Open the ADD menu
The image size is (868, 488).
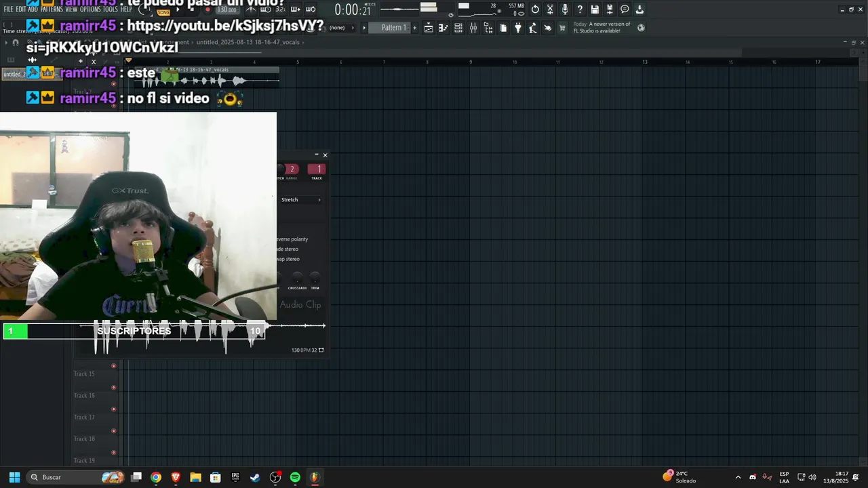(33, 9)
